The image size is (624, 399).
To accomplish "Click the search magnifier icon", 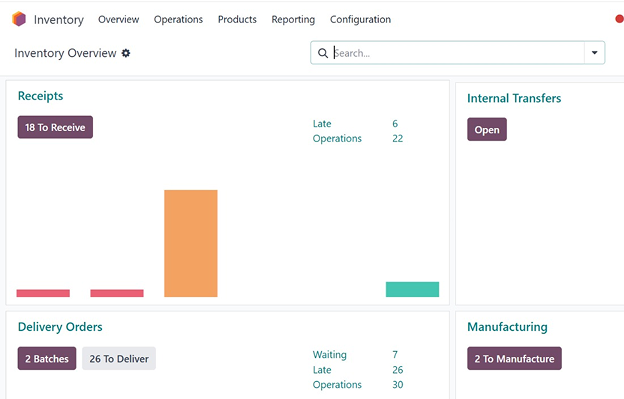I will (x=323, y=53).
